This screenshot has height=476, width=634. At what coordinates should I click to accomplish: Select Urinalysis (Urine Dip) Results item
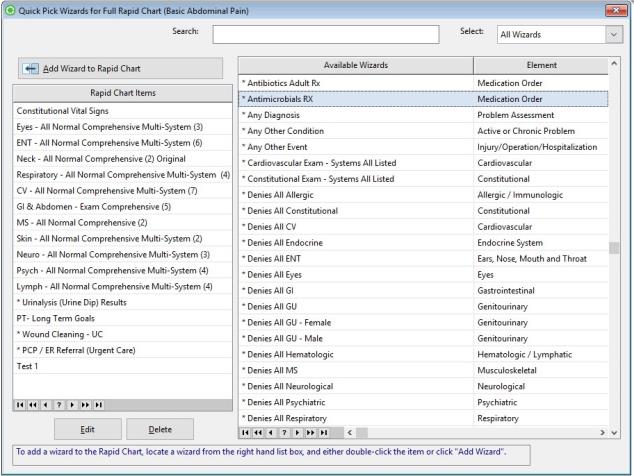click(123, 303)
